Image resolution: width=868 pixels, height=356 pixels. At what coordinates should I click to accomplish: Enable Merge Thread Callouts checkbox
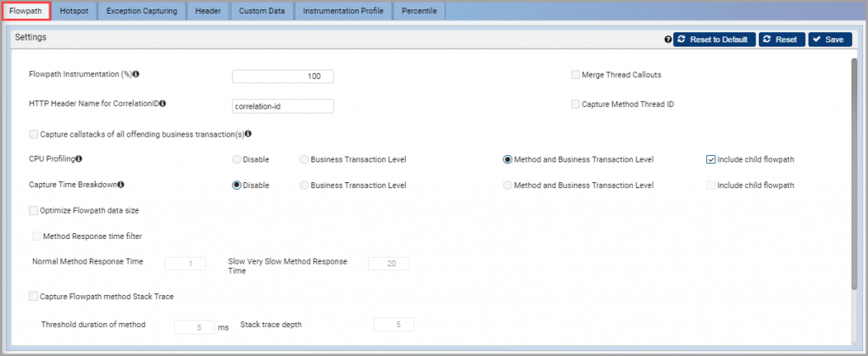576,75
